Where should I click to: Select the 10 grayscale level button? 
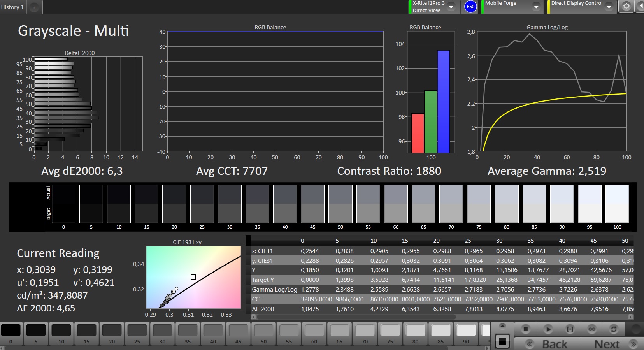click(x=61, y=334)
